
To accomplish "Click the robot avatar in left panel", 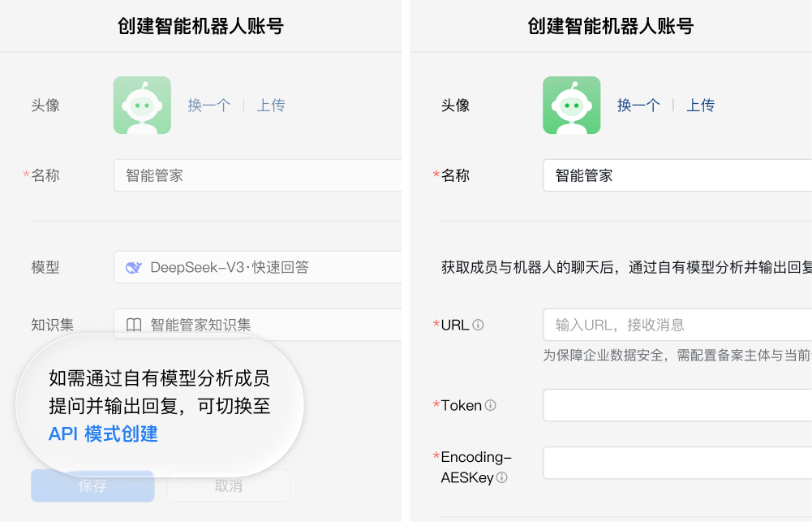I will 142,106.
